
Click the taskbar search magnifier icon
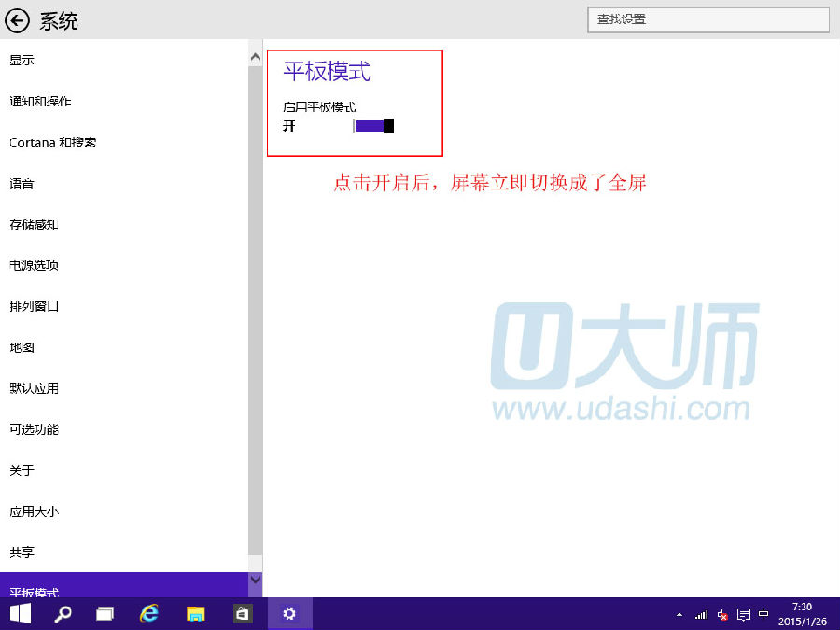pyautogui.click(x=63, y=613)
